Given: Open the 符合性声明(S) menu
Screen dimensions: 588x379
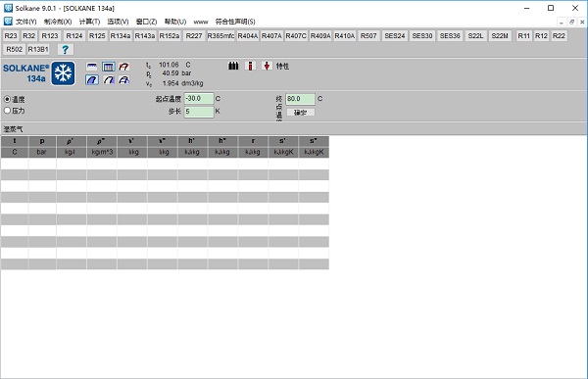Looking at the screenshot, I should [235, 22].
